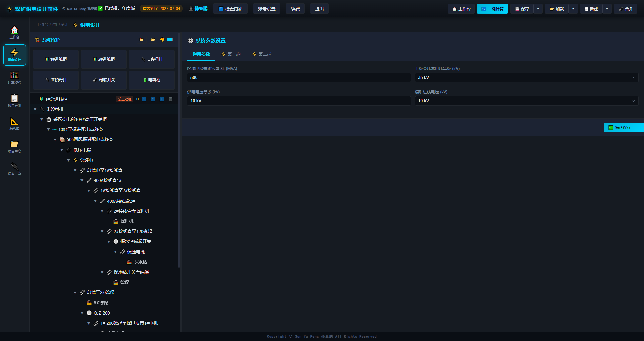The image size is (644, 341).
Task: Move 1#总进线柜 down with down-arrow icon
Action: click(x=162, y=99)
